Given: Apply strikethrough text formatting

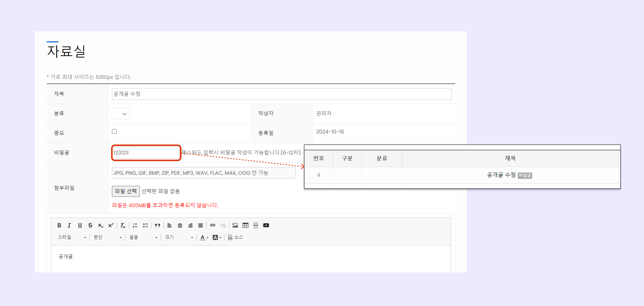Looking at the screenshot, I should click(90, 225).
